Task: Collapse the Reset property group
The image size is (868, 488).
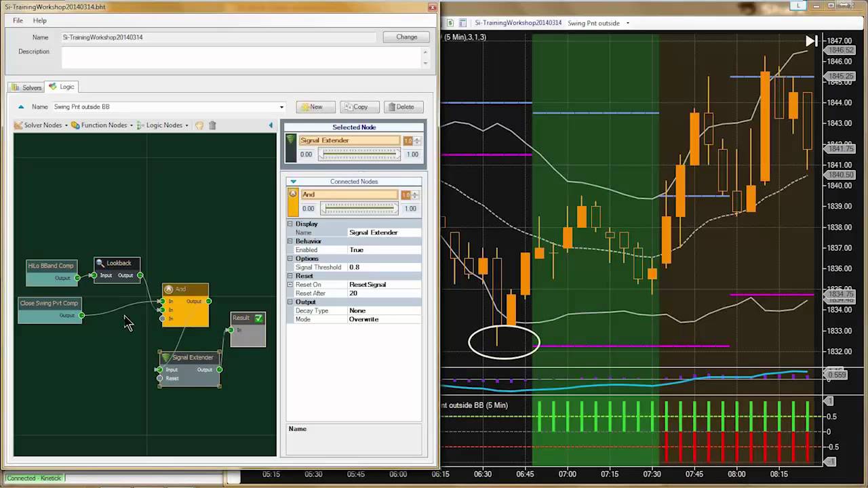Action: (x=290, y=276)
